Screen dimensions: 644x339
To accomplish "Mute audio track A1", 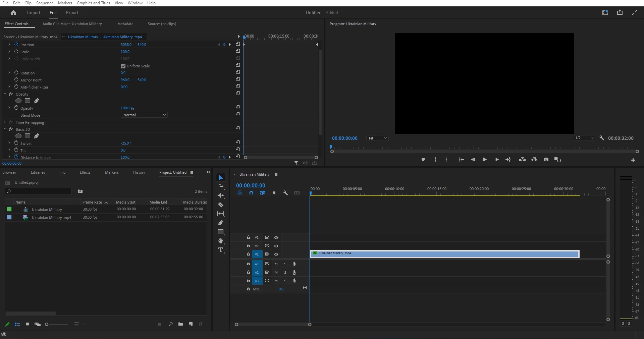I will pos(276,264).
